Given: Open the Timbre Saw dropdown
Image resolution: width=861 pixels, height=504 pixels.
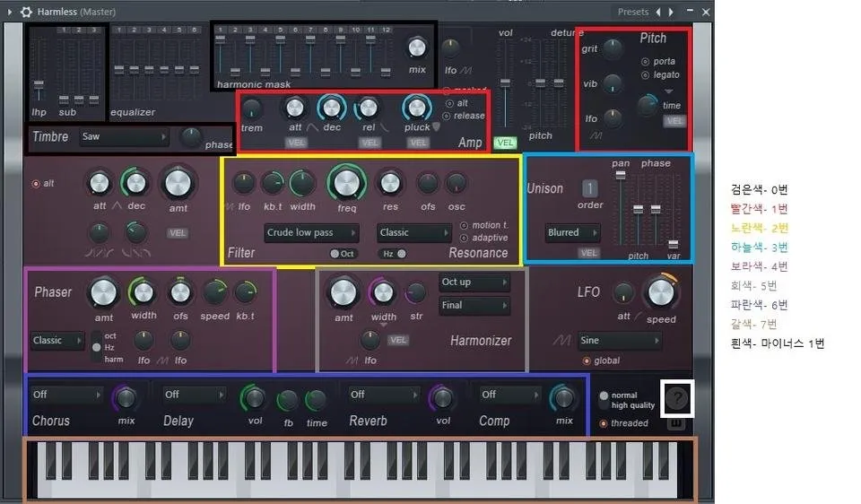Looking at the screenshot, I should (x=124, y=136).
